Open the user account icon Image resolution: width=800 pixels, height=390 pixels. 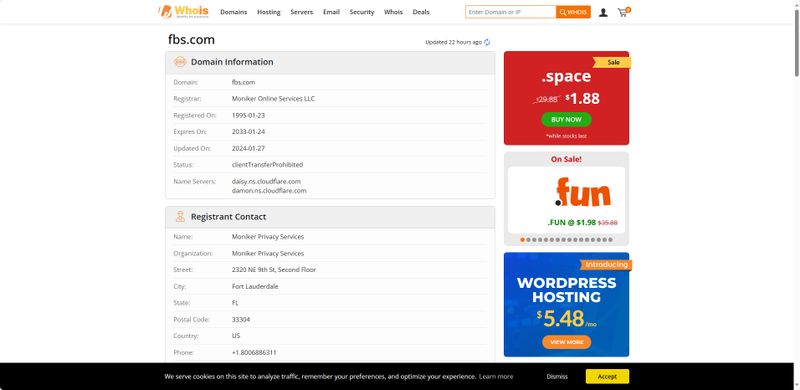(x=603, y=12)
